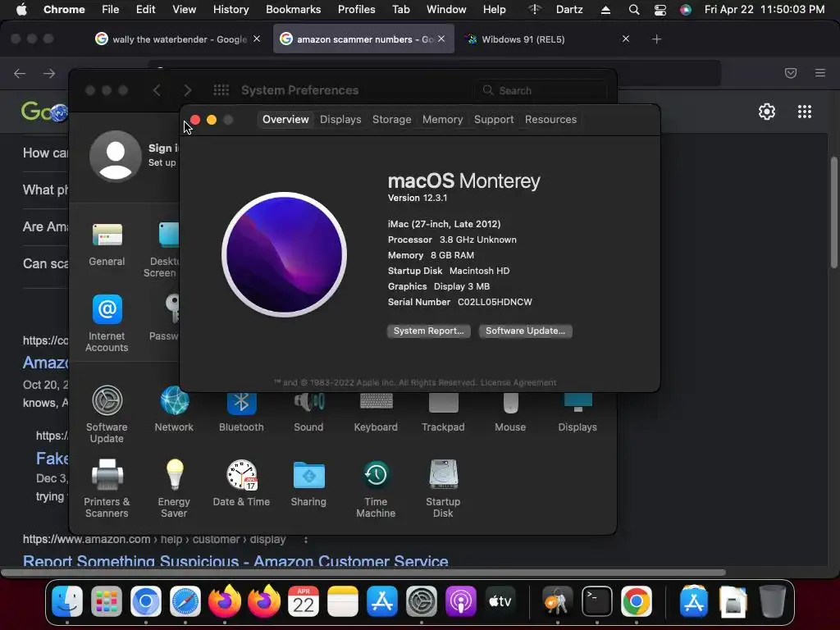The width and height of the screenshot is (840, 630).
Task: Open Safari from the Dock
Action: click(185, 601)
